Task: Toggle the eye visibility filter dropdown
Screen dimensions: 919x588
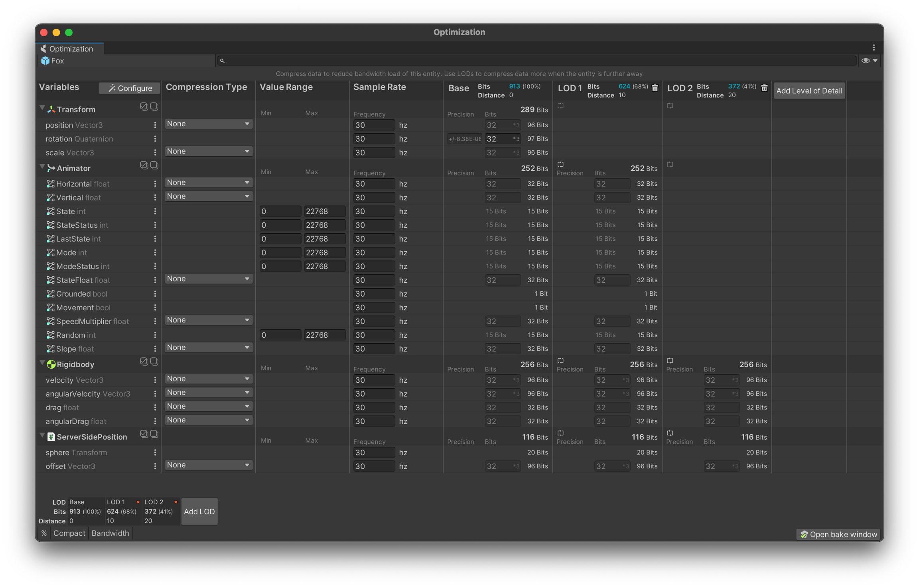Action: point(869,61)
